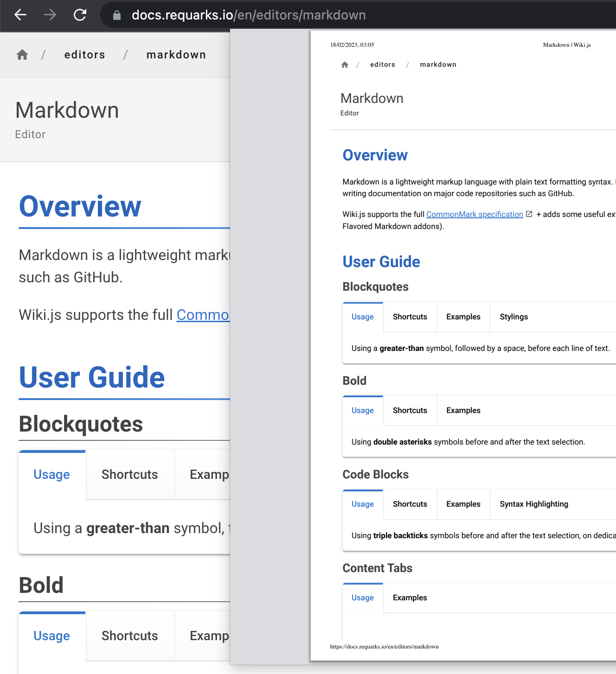Click the Code Blocks heading in print preview

point(376,475)
